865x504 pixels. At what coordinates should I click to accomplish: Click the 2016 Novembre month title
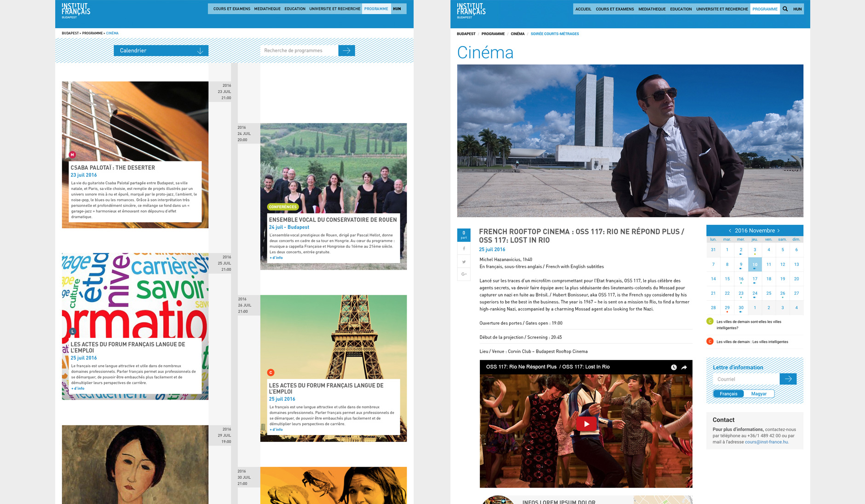755,230
